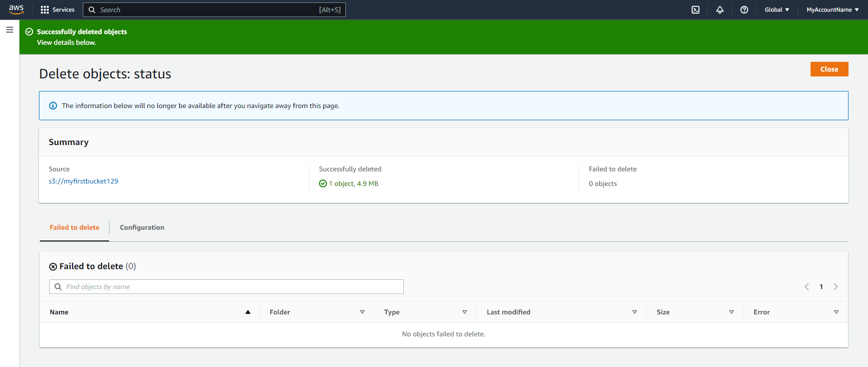Launch the CloudShell terminal icon

696,10
